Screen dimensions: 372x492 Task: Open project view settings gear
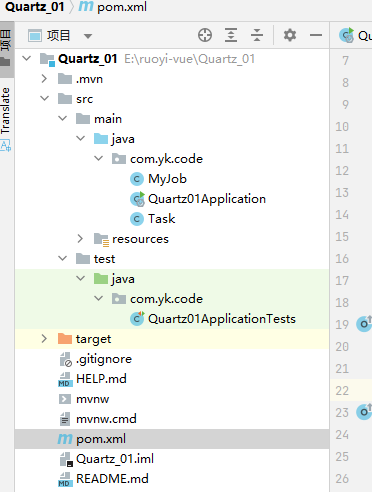tap(290, 35)
